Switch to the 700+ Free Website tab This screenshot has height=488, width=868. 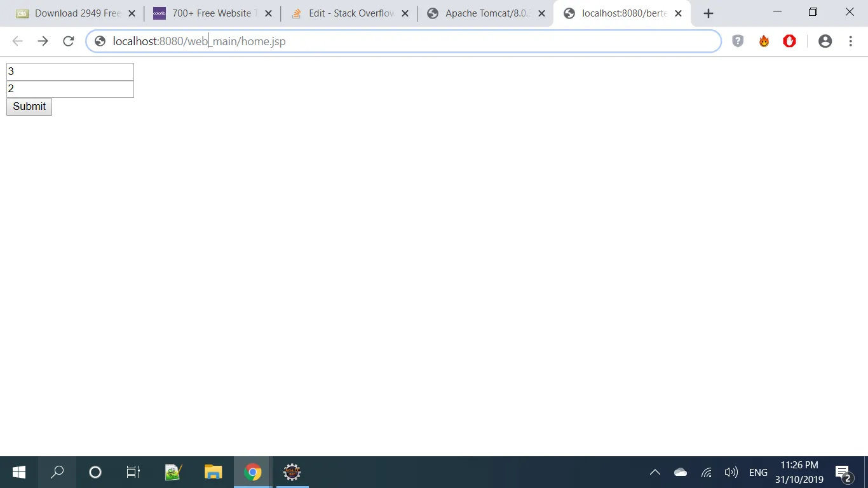pyautogui.click(x=212, y=13)
